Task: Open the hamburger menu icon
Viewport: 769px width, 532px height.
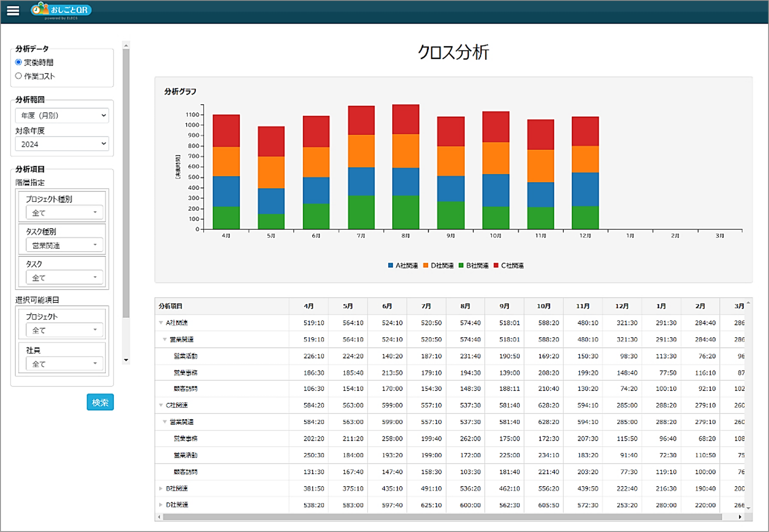Action: pyautogui.click(x=13, y=11)
